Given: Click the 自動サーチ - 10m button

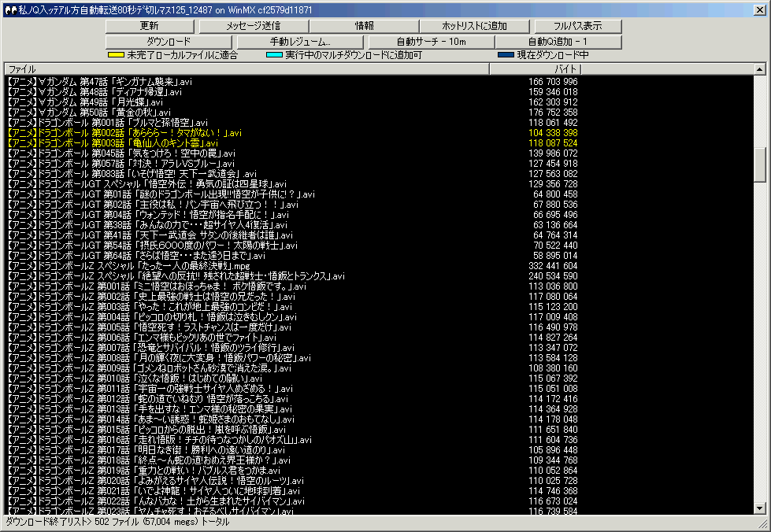Looking at the screenshot, I should click(x=432, y=41).
